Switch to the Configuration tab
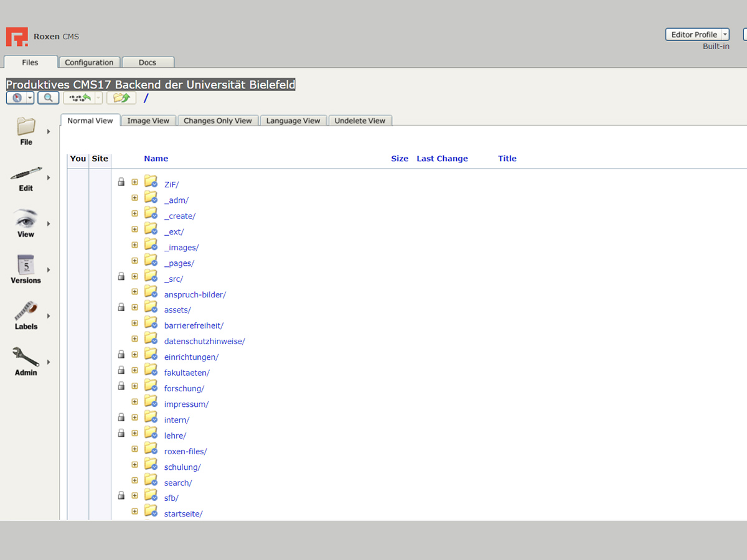Screen dimensions: 747x560 click(x=89, y=62)
